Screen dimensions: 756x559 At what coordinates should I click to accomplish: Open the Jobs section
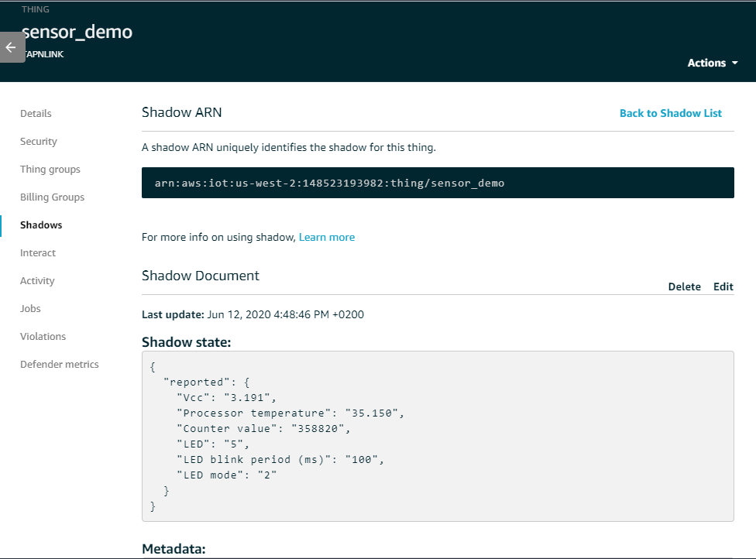30,308
